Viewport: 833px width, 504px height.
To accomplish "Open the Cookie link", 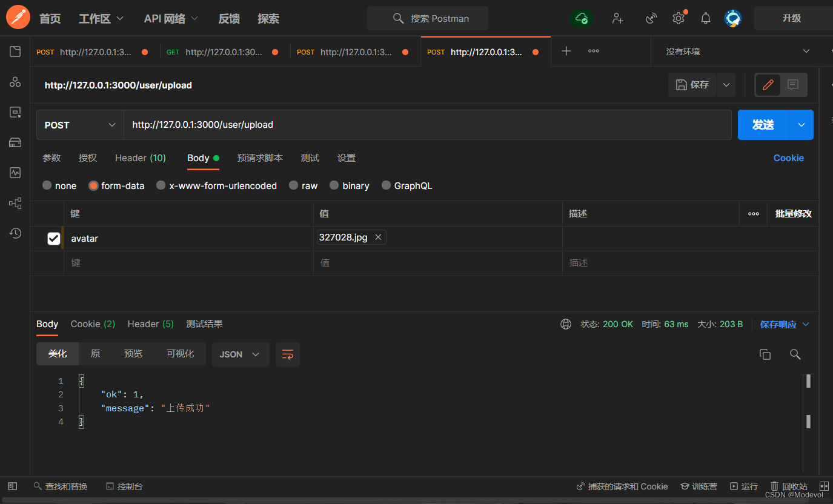I will 789,157.
